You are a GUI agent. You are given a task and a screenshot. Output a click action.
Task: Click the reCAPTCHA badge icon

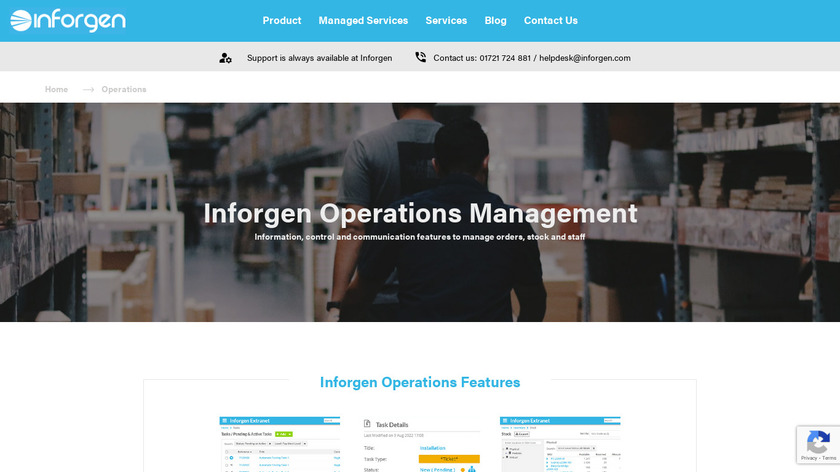tap(818, 441)
